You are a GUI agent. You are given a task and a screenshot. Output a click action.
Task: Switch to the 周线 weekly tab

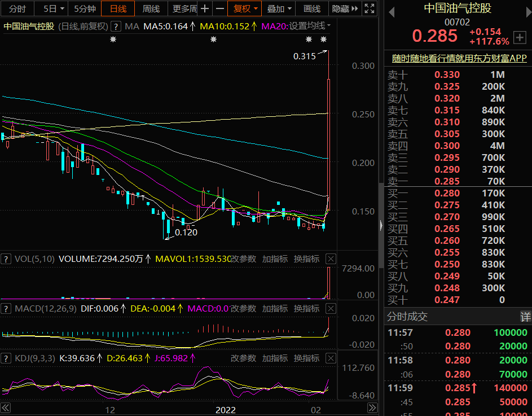tap(151, 8)
